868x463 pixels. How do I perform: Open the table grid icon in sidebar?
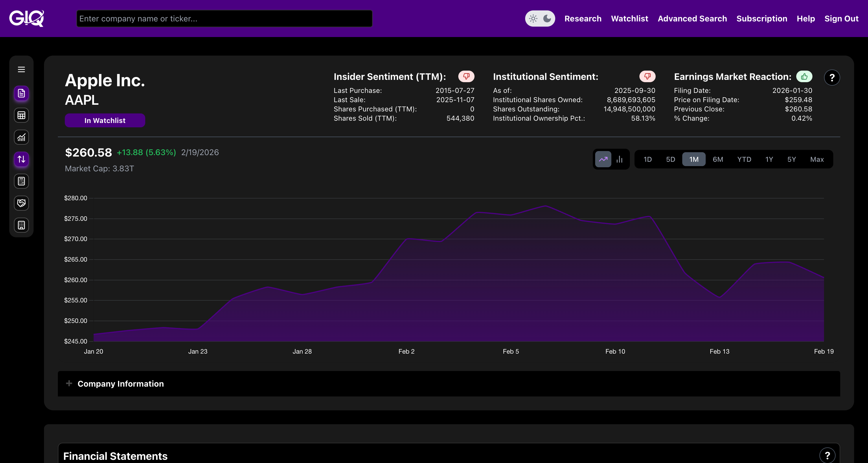click(21, 115)
